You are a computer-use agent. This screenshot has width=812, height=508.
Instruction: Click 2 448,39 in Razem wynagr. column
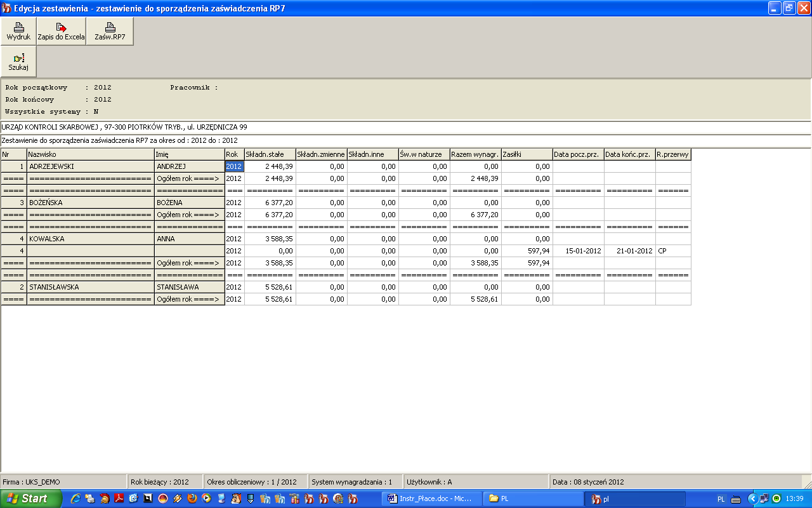click(x=476, y=178)
